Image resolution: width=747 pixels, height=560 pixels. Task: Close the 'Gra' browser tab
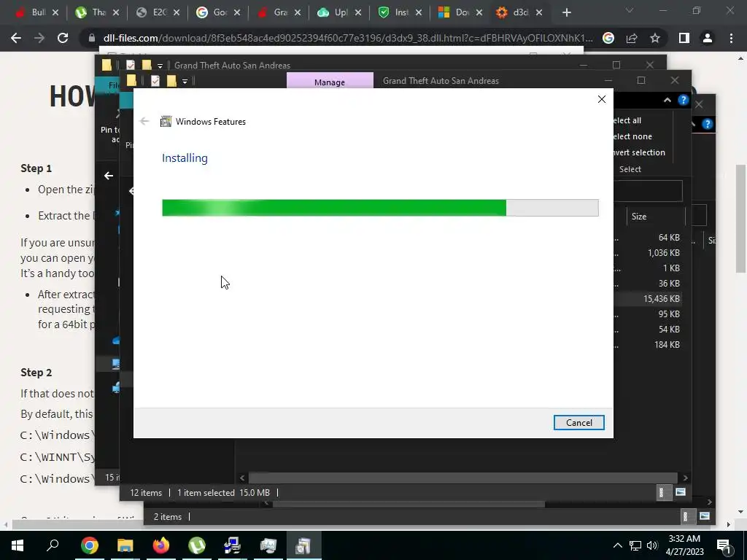298,13
